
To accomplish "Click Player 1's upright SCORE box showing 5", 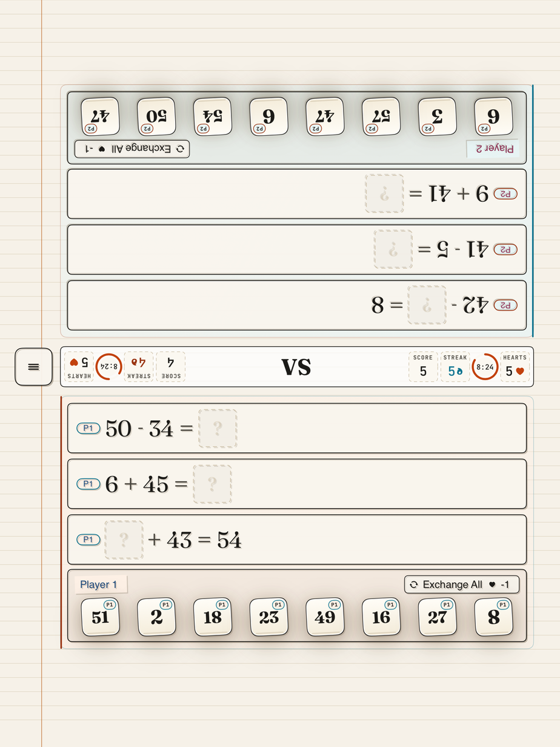I will tap(423, 367).
